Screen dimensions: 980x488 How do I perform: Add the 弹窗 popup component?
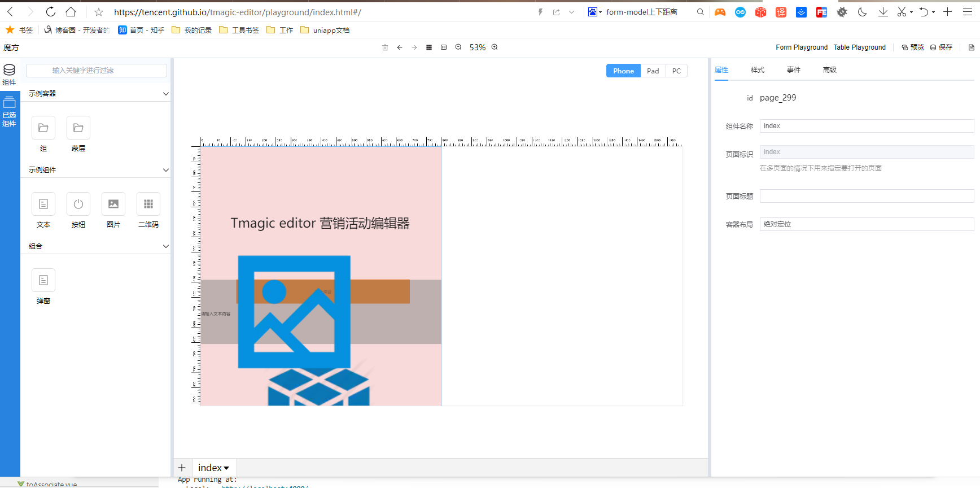click(43, 287)
